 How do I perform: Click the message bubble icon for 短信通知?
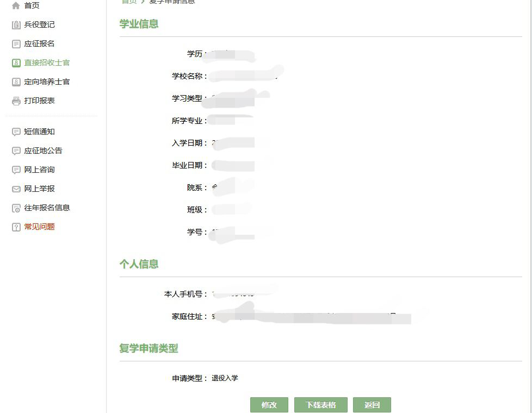point(16,132)
